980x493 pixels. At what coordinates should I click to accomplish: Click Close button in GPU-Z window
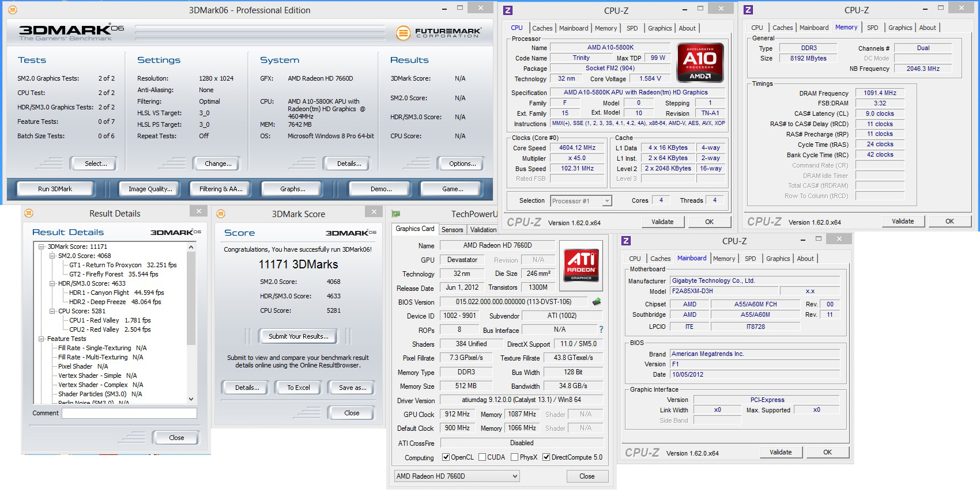click(x=587, y=476)
